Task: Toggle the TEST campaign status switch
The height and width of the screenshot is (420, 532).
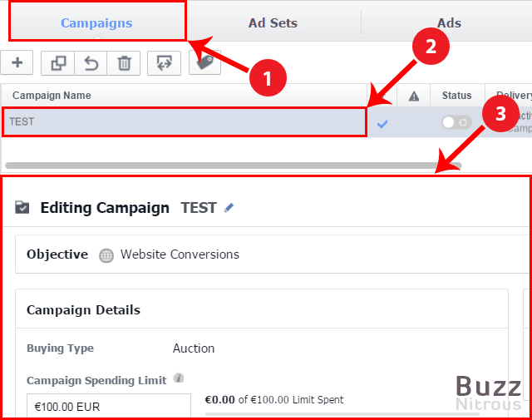Action: 456,122
